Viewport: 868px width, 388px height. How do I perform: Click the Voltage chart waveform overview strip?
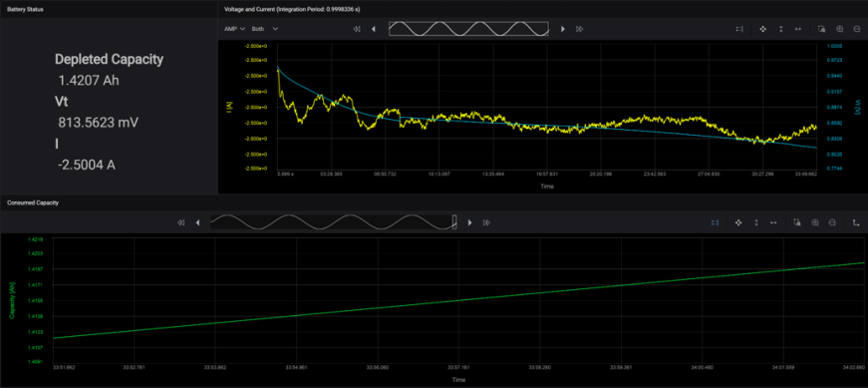click(468, 29)
